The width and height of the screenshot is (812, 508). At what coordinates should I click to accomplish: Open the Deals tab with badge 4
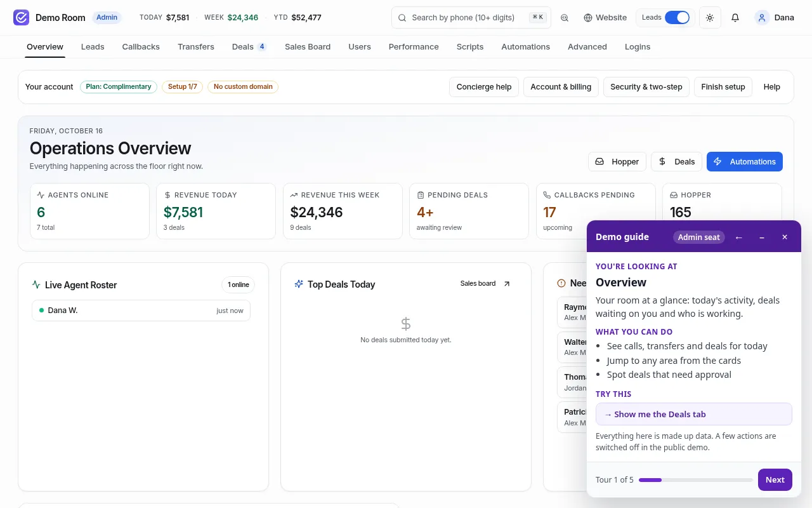(249, 46)
